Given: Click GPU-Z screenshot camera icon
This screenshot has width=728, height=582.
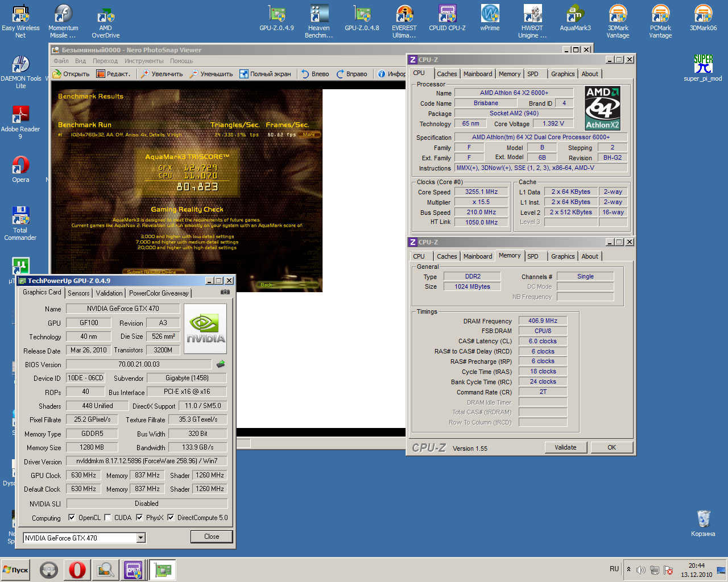Looking at the screenshot, I should point(225,292).
